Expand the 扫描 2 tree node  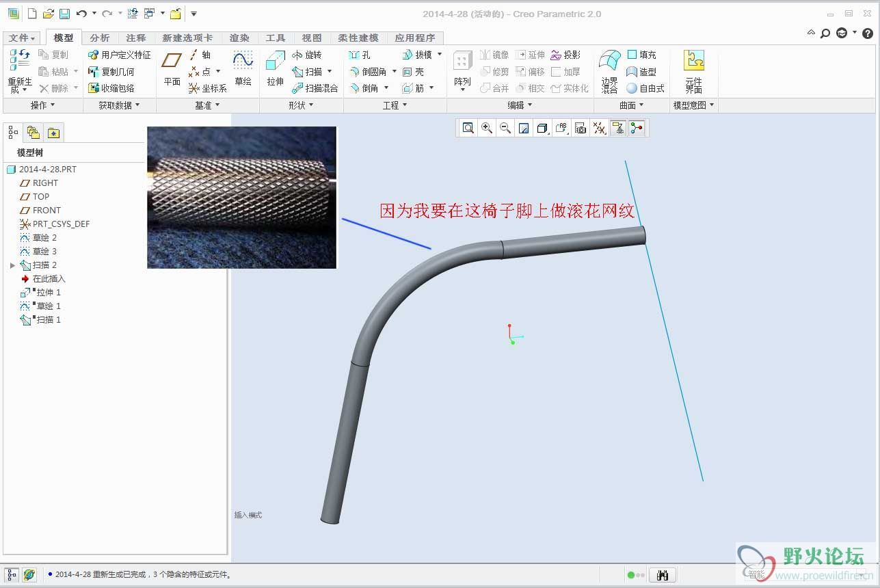click(12, 265)
